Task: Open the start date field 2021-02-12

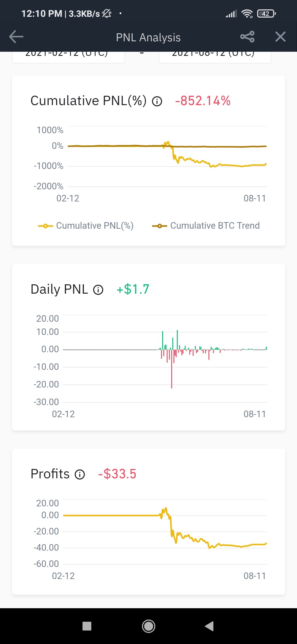Action: 68,57
